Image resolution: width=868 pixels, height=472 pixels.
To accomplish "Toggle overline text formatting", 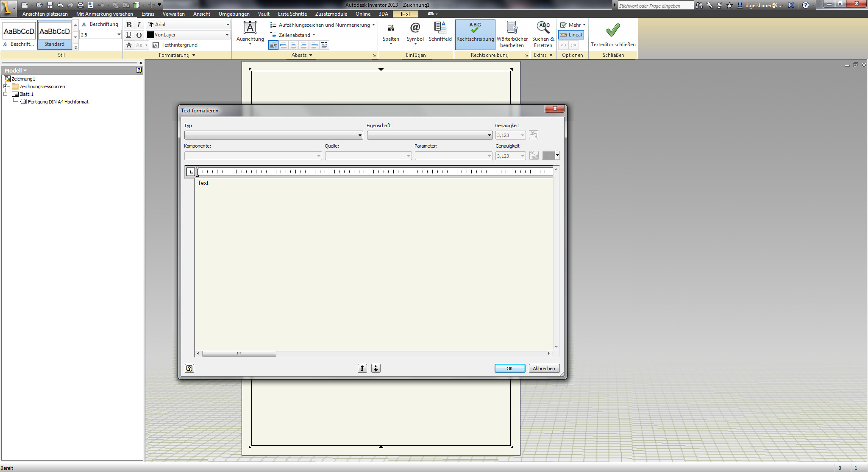I will pos(139,35).
